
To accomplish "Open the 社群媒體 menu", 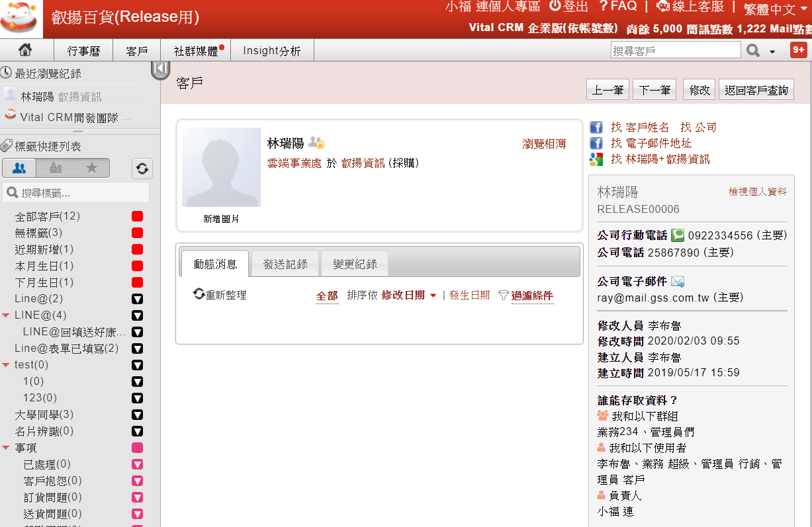I will [x=196, y=51].
